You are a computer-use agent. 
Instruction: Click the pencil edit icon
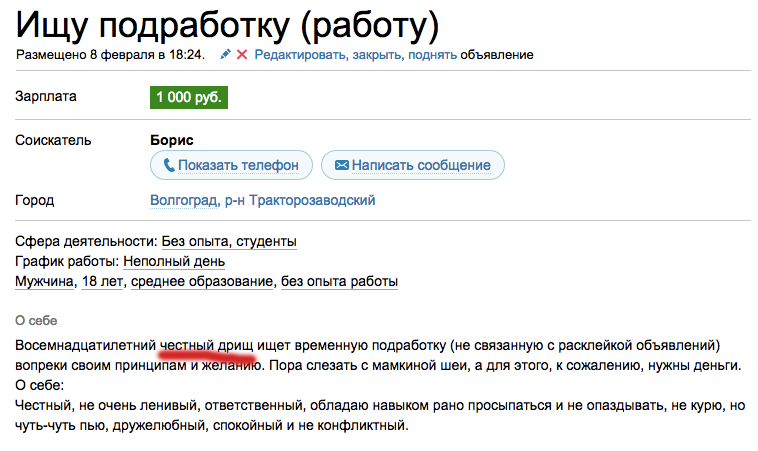click(225, 55)
